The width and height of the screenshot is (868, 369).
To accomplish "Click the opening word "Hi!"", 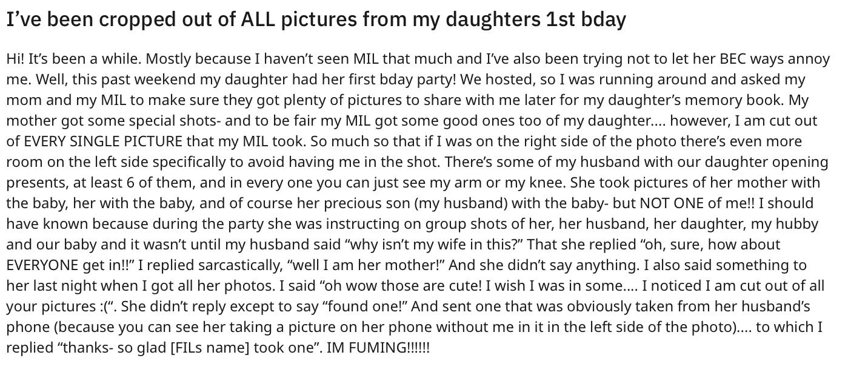I will [15, 59].
